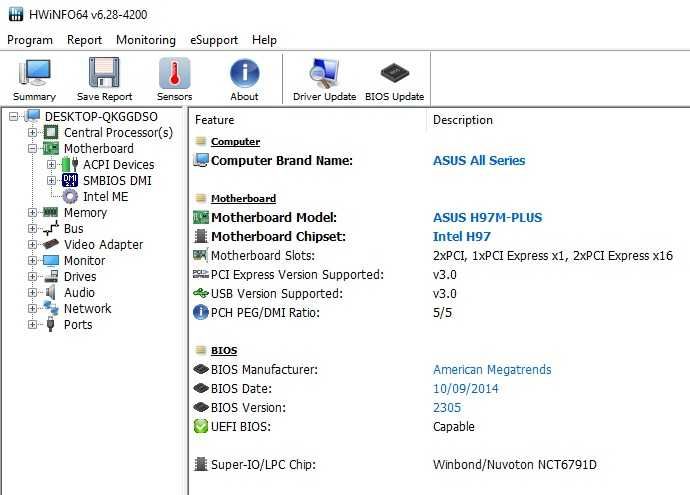690x495 pixels.
Task: Click the HWiNFO64 title bar app icon
Action: 16,14
